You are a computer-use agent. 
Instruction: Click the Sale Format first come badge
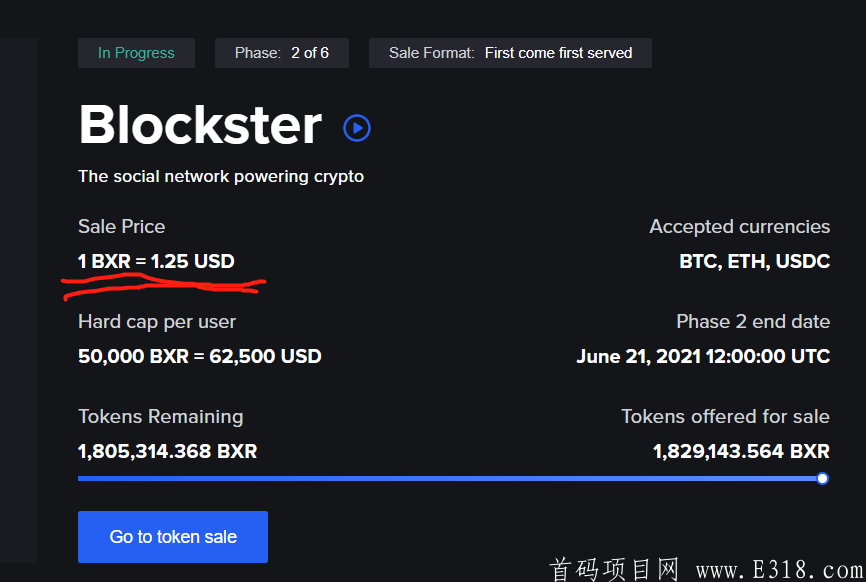510,53
